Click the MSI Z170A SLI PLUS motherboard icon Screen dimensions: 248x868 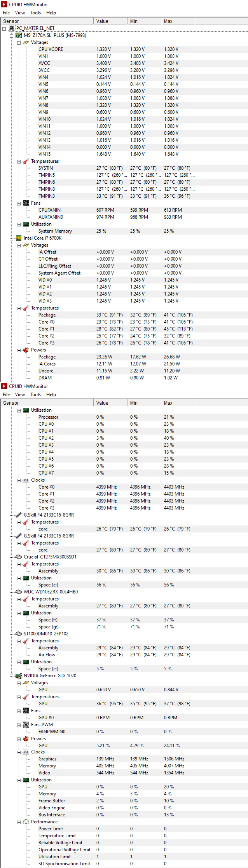click(18, 35)
